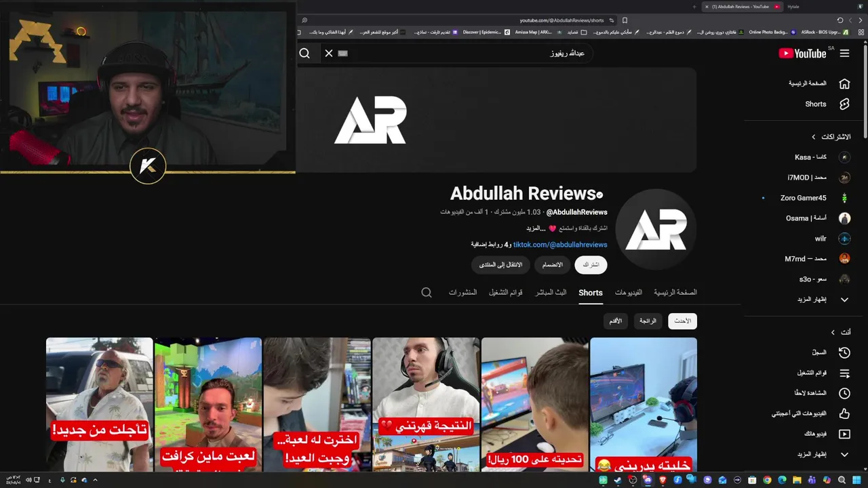
Task: Open Shorts from the sidebar
Action: pyautogui.click(x=827, y=104)
